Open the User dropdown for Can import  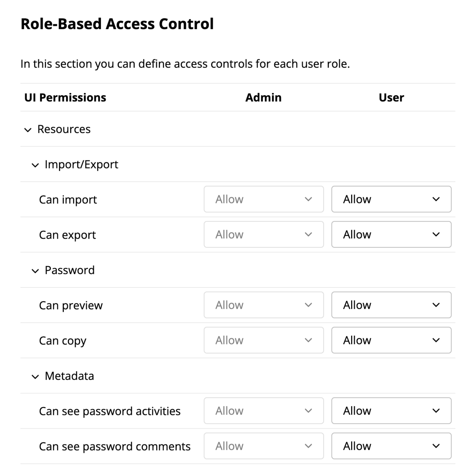[391, 199]
